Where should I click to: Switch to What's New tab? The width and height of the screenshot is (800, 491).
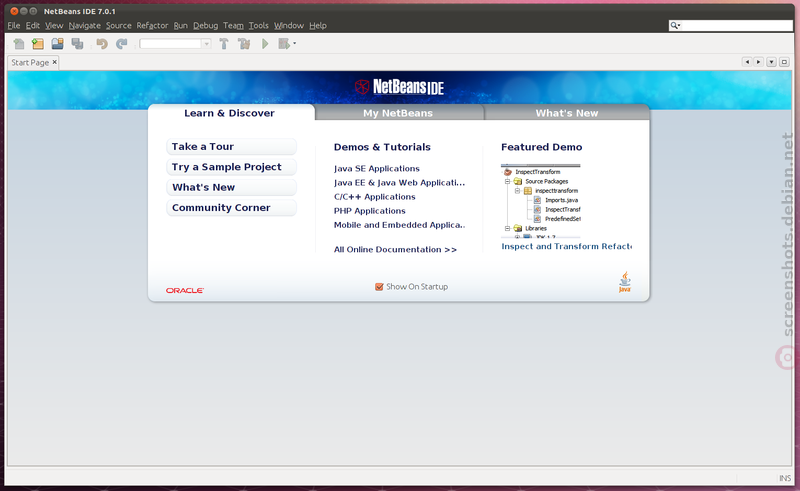tap(566, 113)
